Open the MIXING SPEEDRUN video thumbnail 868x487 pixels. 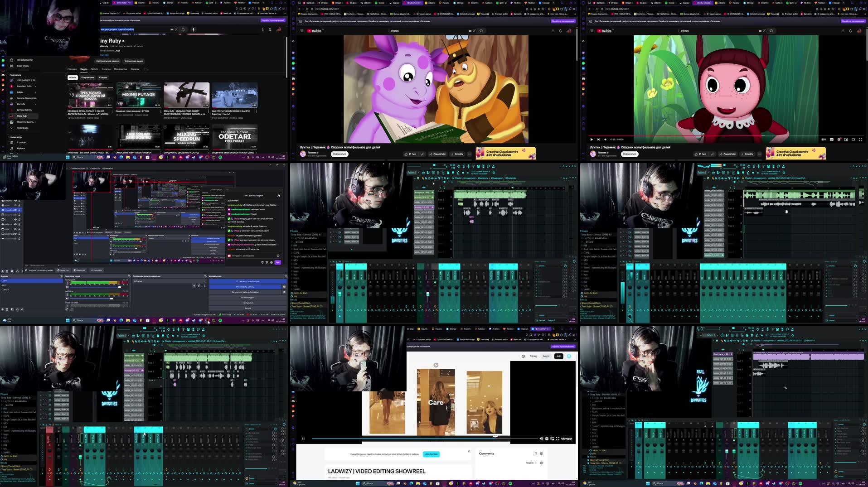(186, 136)
